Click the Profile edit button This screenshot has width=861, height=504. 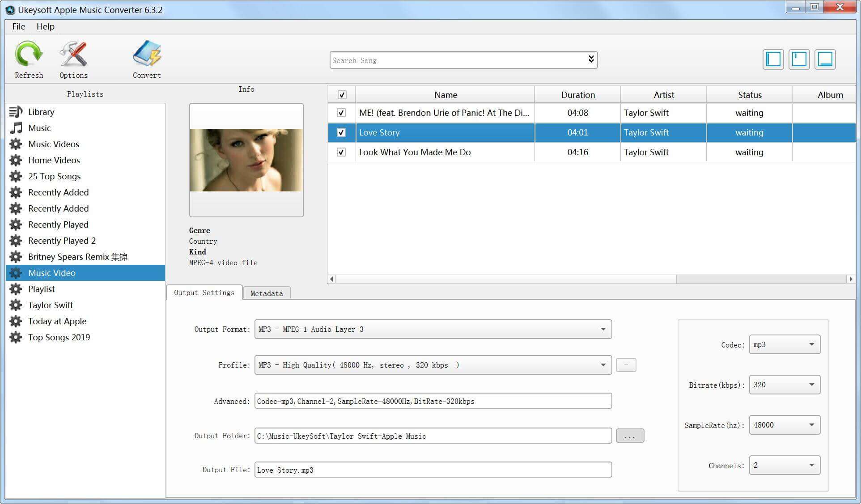[x=625, y=365]
